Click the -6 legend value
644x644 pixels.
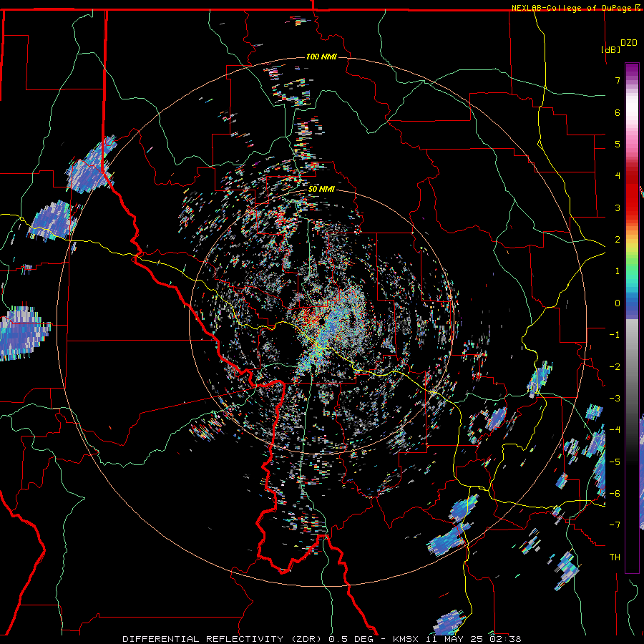pyautogui.click(x=615, y=494)
